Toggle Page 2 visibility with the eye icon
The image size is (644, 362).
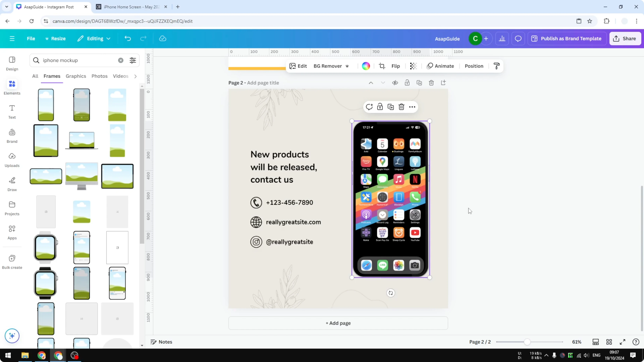[x=395, y=82]
